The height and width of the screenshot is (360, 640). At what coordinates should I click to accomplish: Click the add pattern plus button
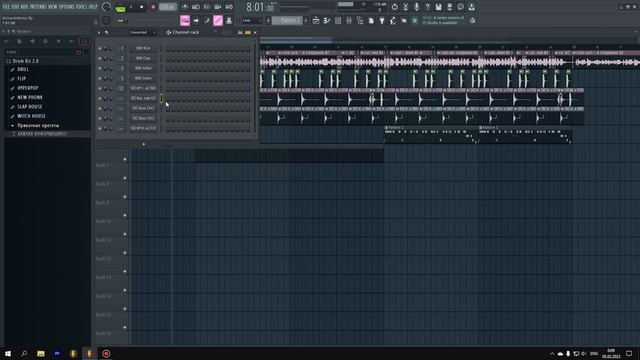[x=306, y=20]
